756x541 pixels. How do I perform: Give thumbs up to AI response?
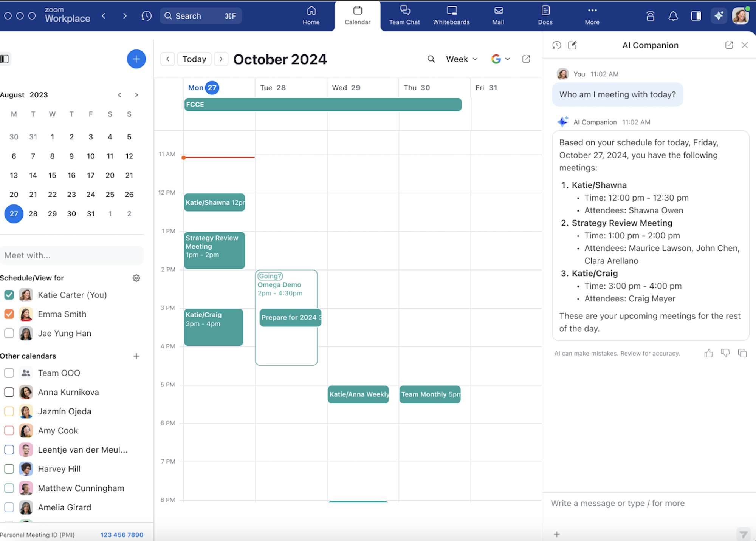709,353
